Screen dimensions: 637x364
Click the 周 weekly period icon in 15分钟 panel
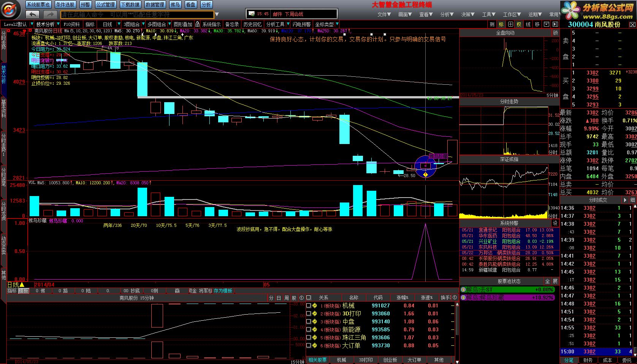point(286,298)
